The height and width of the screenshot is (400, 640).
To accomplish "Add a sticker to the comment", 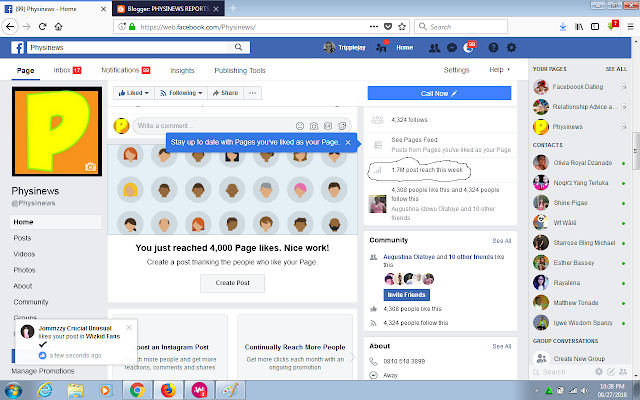I will tap(342, 126).
